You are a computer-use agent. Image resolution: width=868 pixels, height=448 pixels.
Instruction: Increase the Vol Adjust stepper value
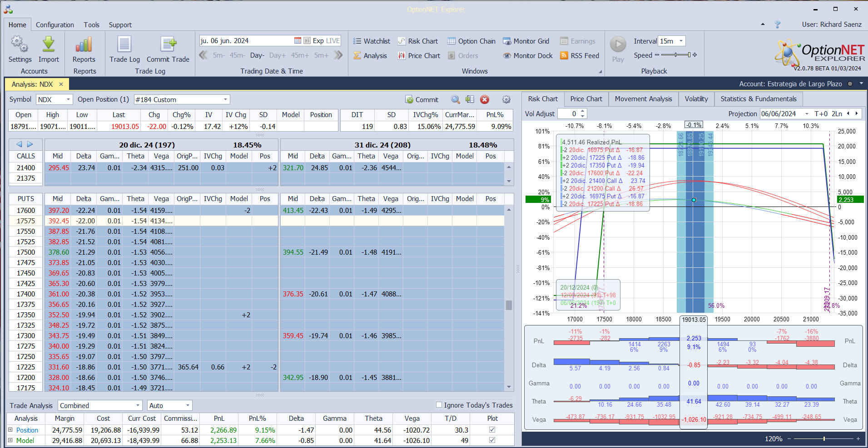pyautogui.click(x=583, y=111)
